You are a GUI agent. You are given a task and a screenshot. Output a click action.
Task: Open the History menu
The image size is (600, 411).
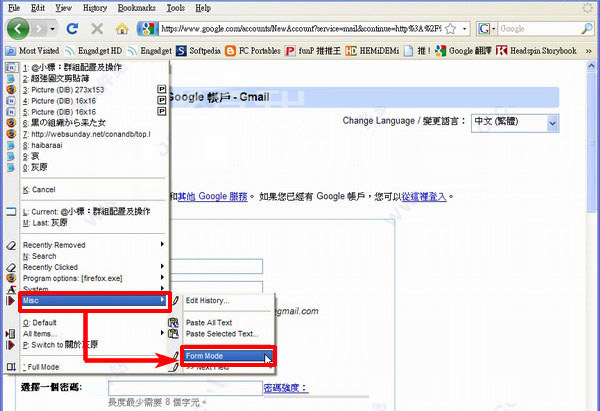(95, 8)
